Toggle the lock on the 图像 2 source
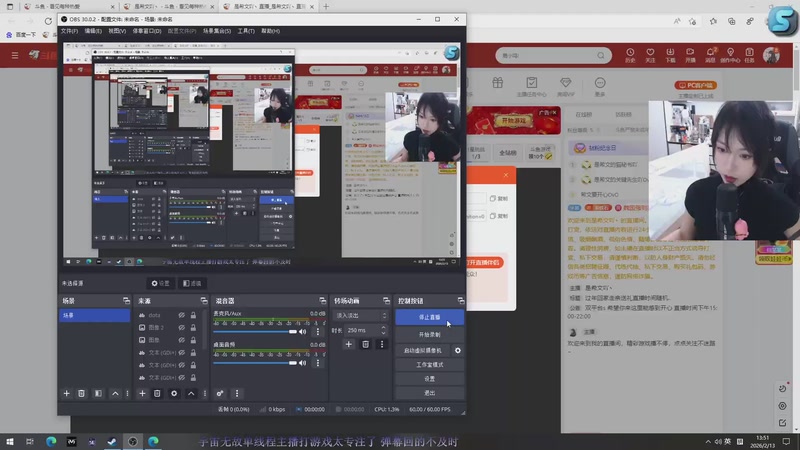 193,328
